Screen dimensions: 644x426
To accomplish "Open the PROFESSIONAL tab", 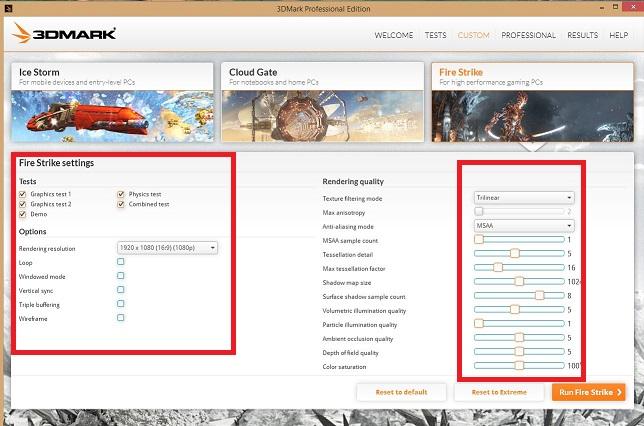I will 528,35.
